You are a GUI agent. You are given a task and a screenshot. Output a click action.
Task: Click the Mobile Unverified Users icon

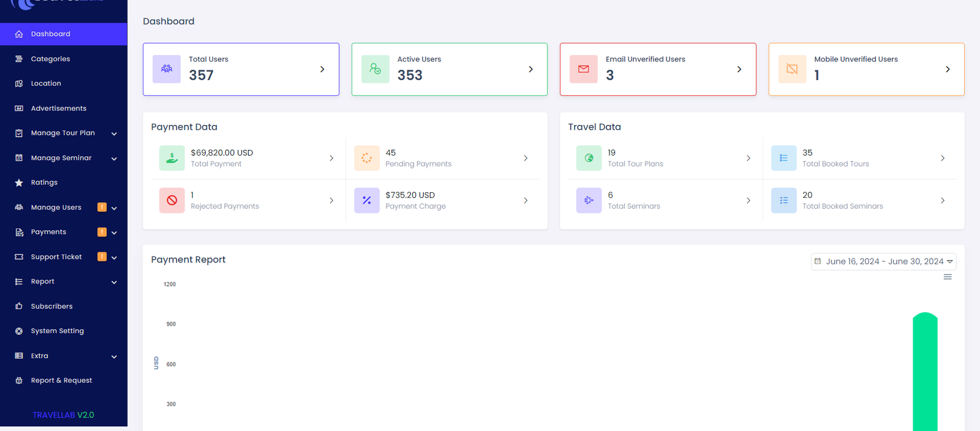(x=792, y=69)
